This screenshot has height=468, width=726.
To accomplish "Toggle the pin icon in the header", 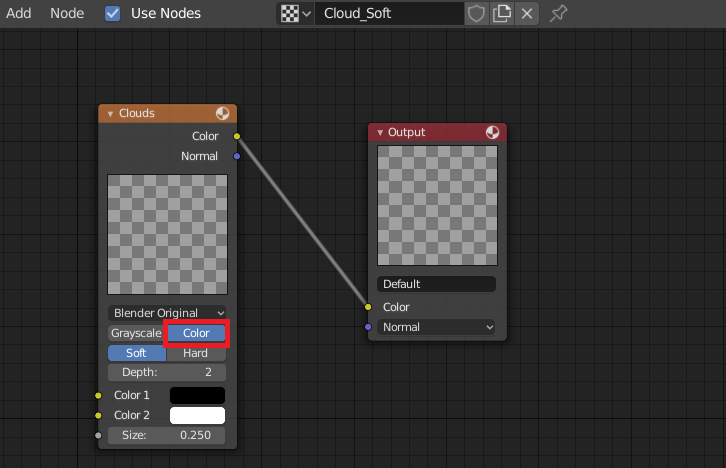I will click(558, 13).
